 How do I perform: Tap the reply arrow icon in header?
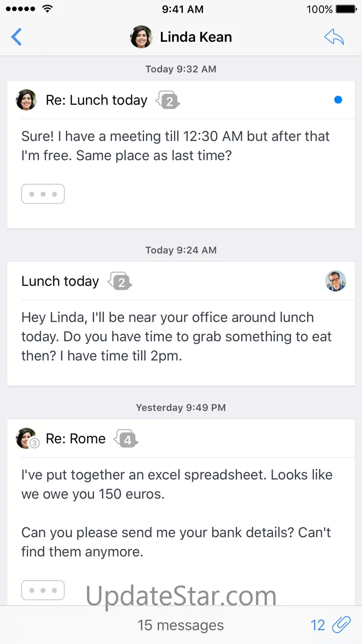334,37
